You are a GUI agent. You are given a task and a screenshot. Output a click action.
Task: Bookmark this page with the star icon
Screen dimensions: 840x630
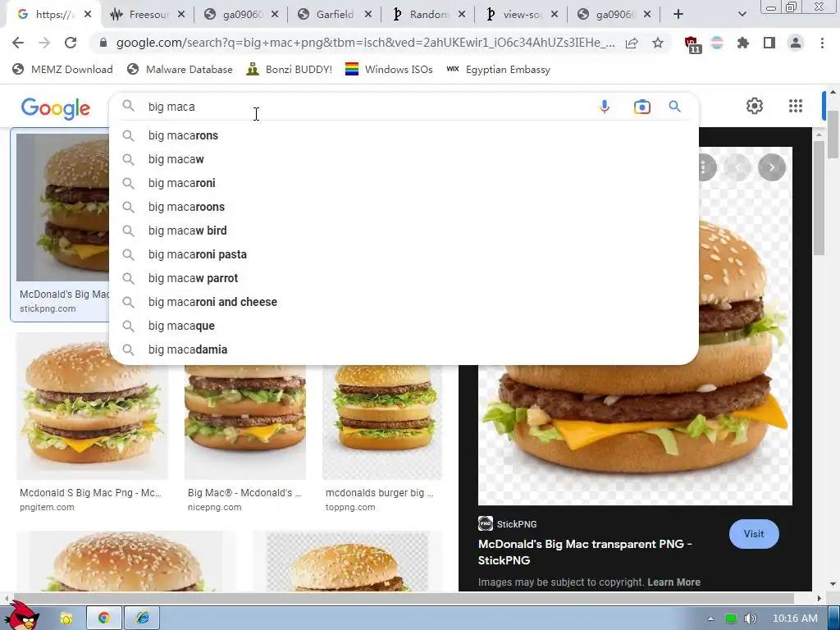tap(658, 43)
